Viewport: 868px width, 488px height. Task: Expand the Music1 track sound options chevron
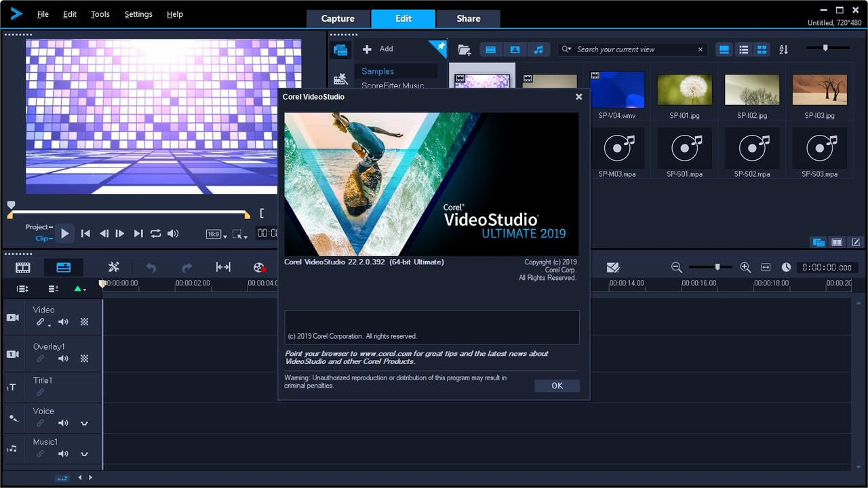(84, 454)
